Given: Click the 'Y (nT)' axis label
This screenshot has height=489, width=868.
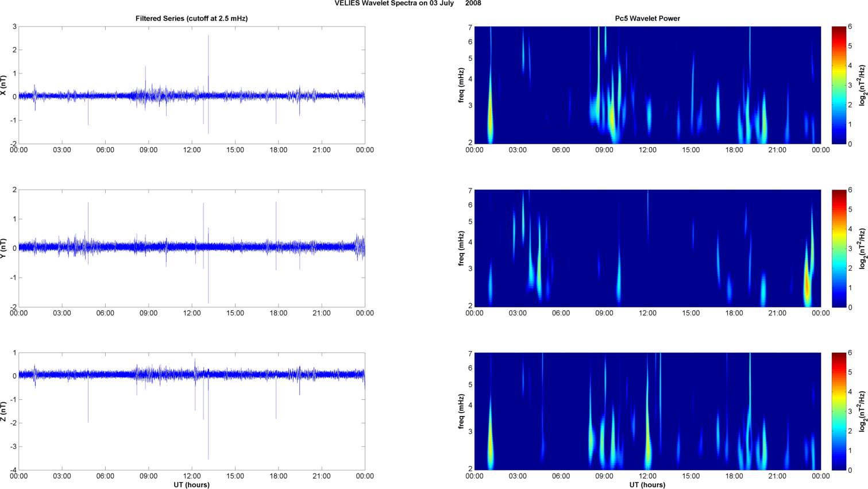Looking at the screenshot, I should click(3, 248).
